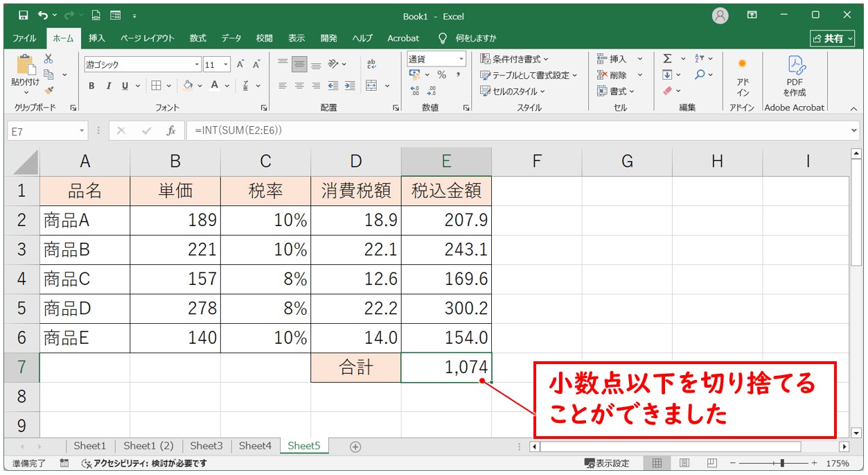Screen dimensions: 868x475
Task: Click the Fill down icon
Action: pos(667,75)
